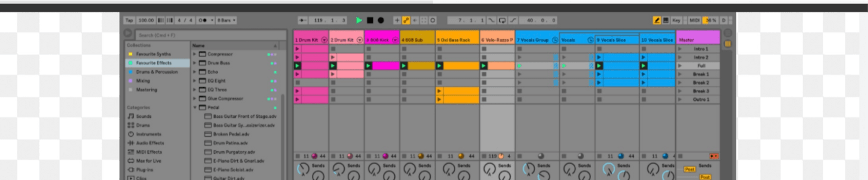Toggle the Follow playback button
Image resolution: width=868 pixels, height=180 pixels.
tap(302, 20)
